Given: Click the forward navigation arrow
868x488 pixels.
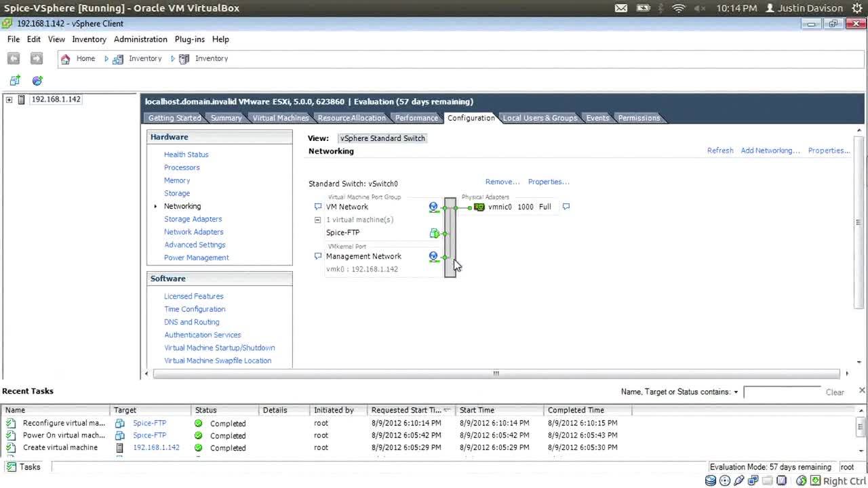Looking at the screenshot, I should (x=37, y=59).
